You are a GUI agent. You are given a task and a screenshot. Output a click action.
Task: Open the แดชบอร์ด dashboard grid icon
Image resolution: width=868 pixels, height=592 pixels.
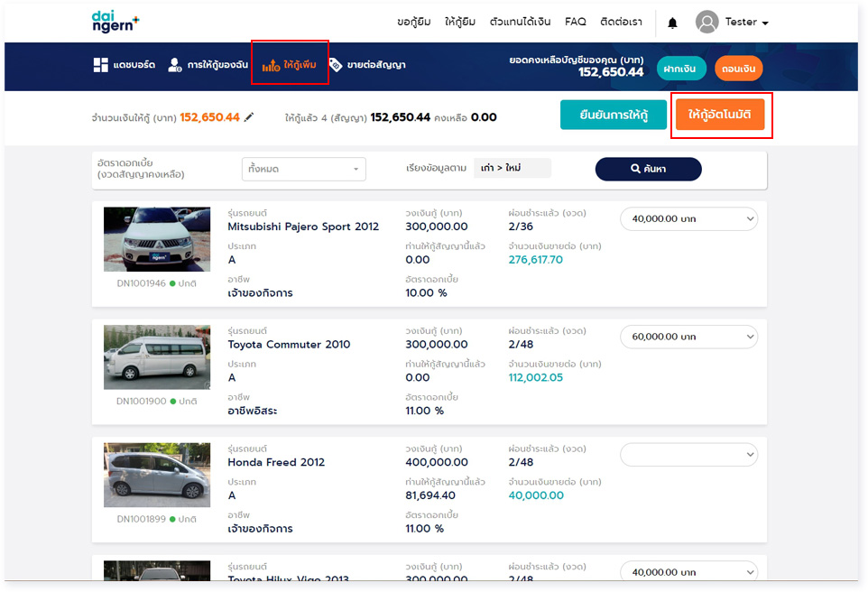click(x=100, y=65)
